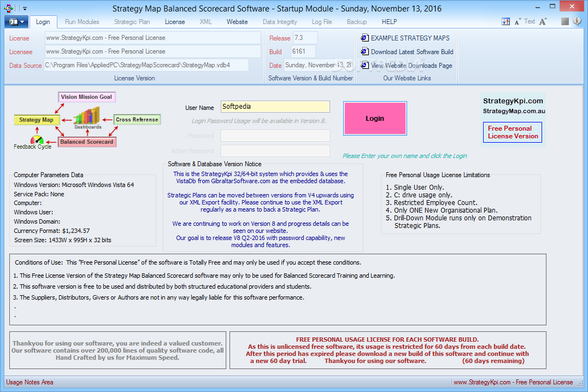
Task: Click the Date field showing Sunday, November 13
Action: pos(319,65)
